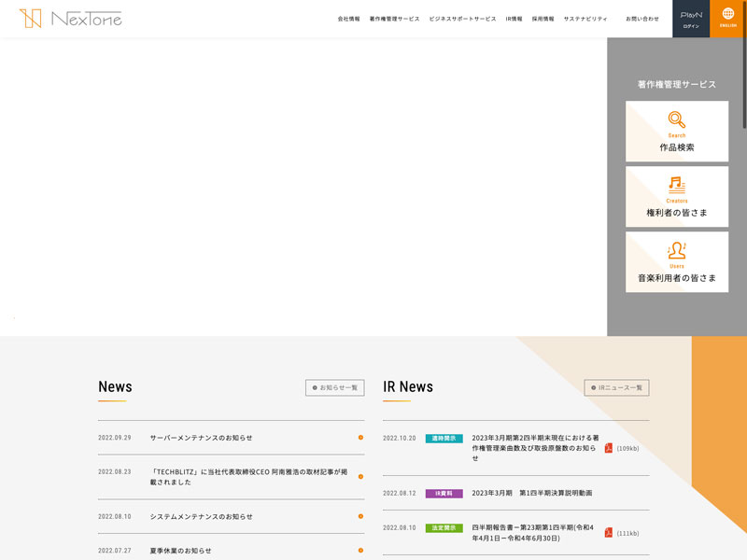
Task: Open the 著作権管理サービス menu item
Action: [394, 19]
